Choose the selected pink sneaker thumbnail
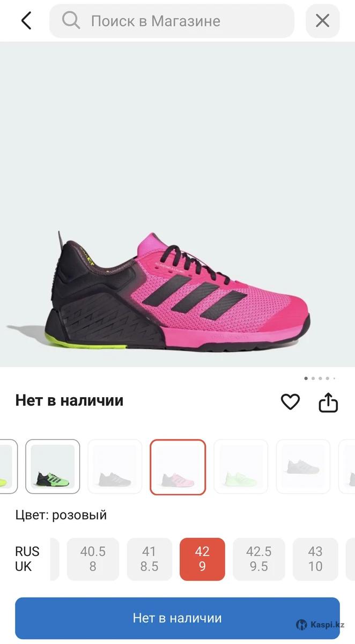355x644 pixels. [177, 466]
